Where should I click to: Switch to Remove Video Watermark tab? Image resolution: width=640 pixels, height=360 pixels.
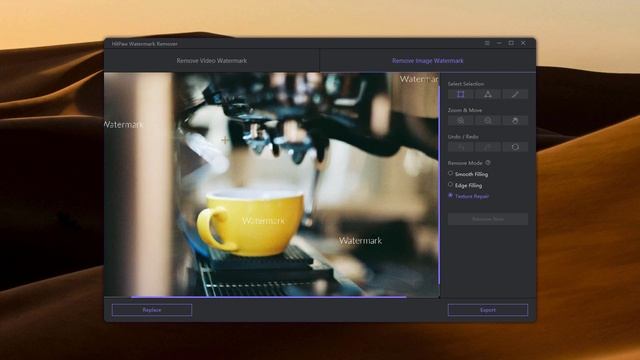pyautogui.click(x=211, y=60)
